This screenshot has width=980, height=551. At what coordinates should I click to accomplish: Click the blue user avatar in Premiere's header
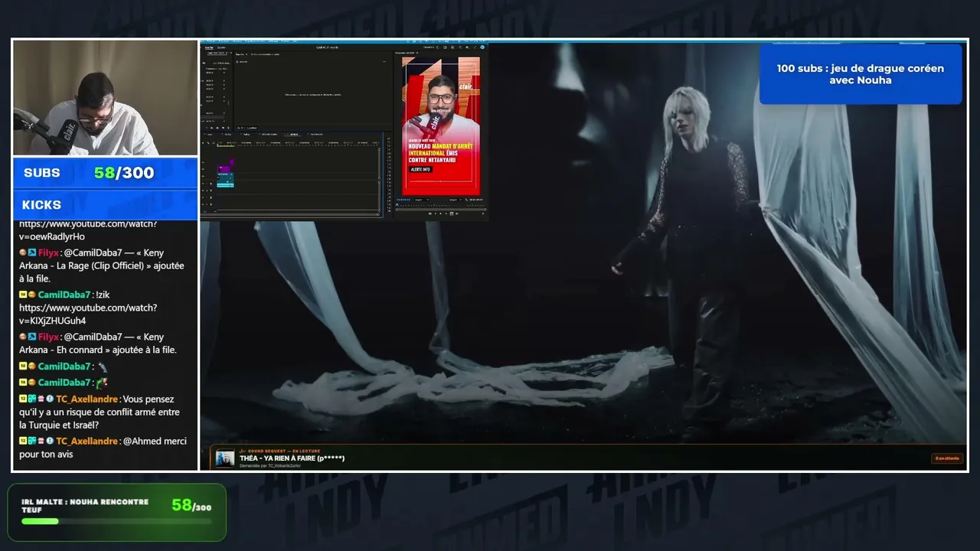click(x=482, y=47)
